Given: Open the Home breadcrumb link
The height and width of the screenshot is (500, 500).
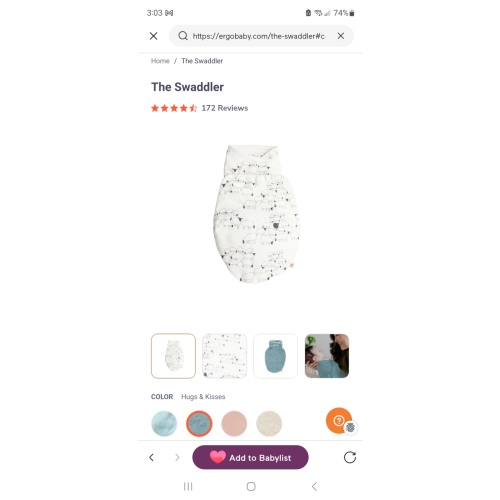Looking at the screenshot, I should coord(160,61).
